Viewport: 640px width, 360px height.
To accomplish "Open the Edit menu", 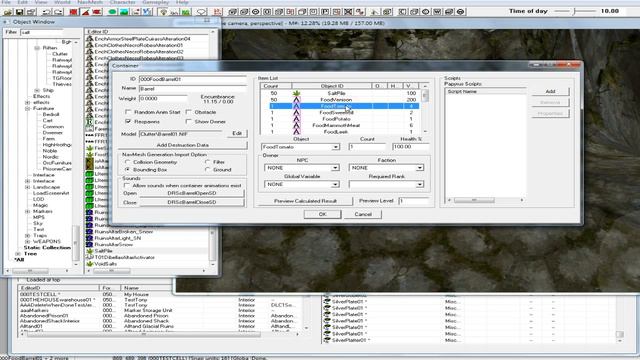I will [x=23, y=2].
